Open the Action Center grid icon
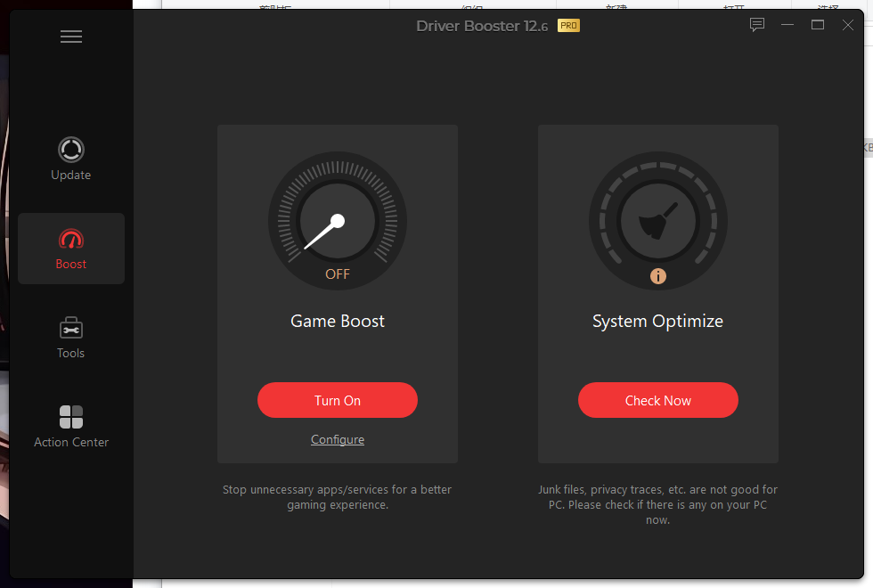This screenshot has width=873, height=588. (71, 417)
